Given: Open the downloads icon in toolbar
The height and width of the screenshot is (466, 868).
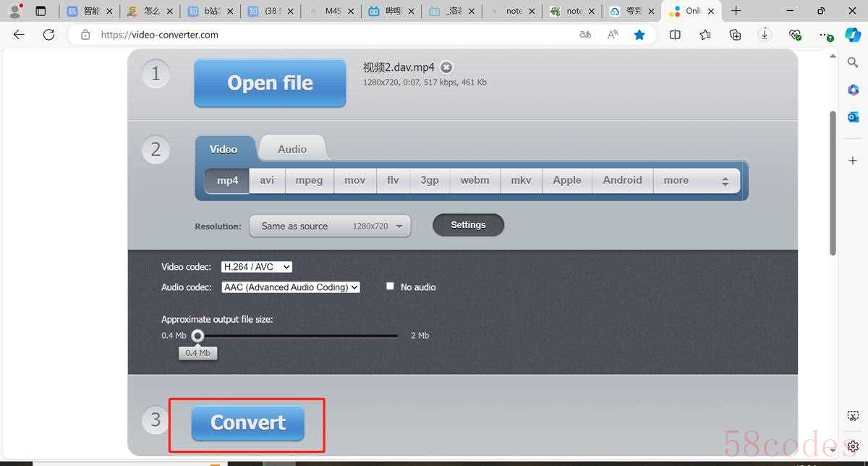Looking at the screenshot, I should [x=765, y=35].
